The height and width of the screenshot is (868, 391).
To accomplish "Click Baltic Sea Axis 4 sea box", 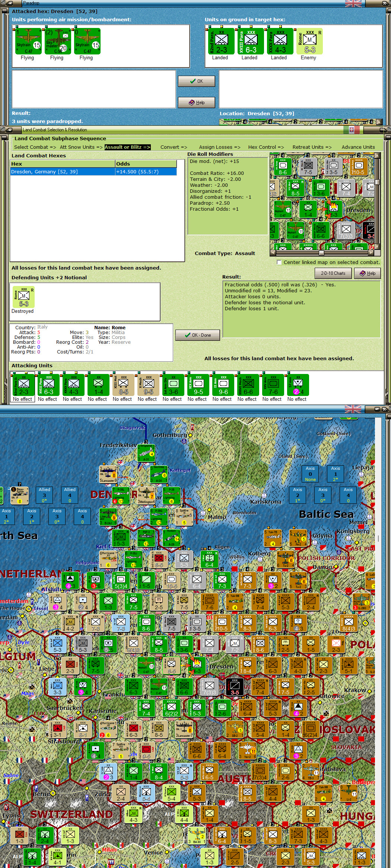I will [x=348, y=495].
